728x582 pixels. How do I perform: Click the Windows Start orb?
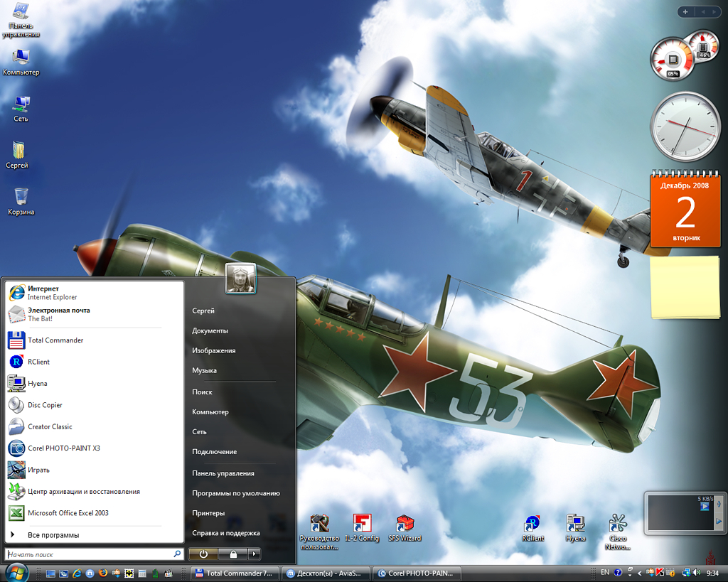(17, 573)
